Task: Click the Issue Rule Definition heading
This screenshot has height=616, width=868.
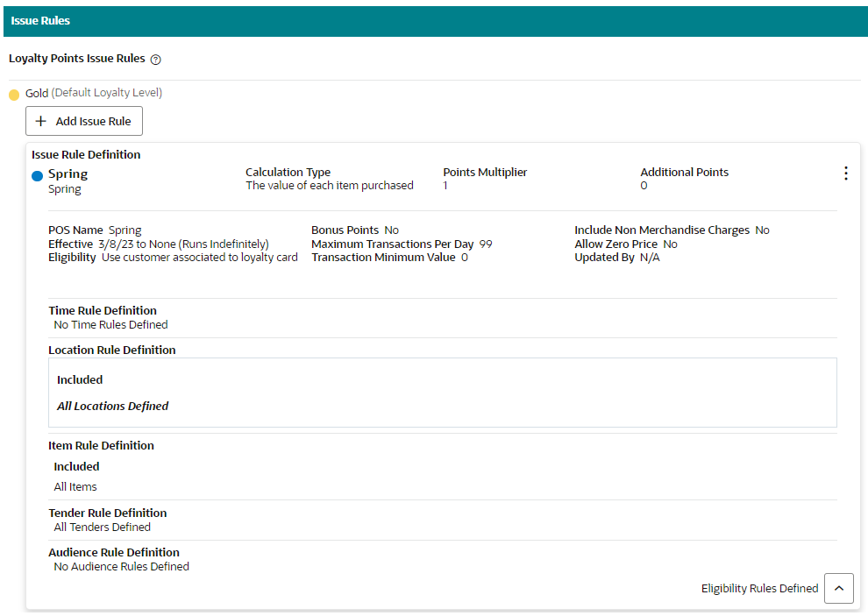Action: click(86, 154)
